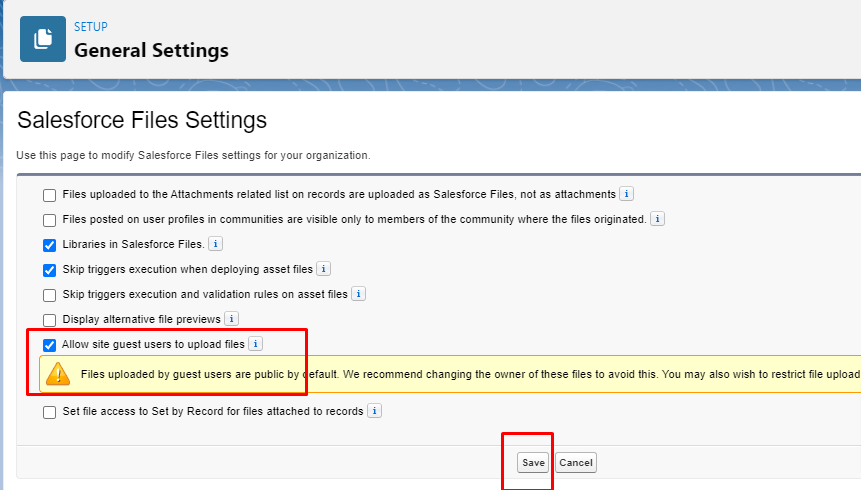Open info icon for Attachments uploaded as Salesforce Files
861x490 pixels.
coord(626,194)
